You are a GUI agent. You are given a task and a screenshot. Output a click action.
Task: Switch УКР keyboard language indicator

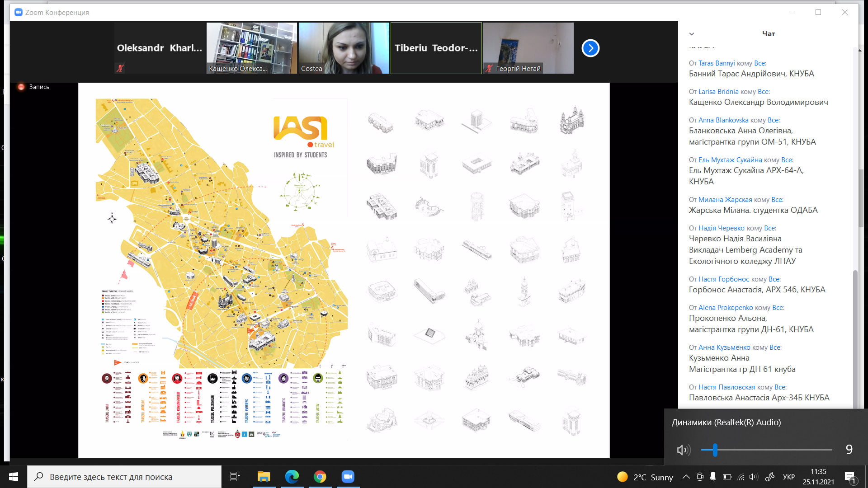[x=789, y=477]
